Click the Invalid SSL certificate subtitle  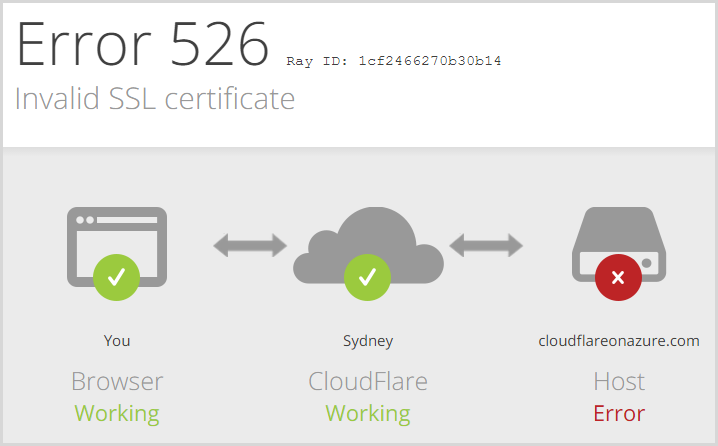pyautogui.click(x=155, y=98)
